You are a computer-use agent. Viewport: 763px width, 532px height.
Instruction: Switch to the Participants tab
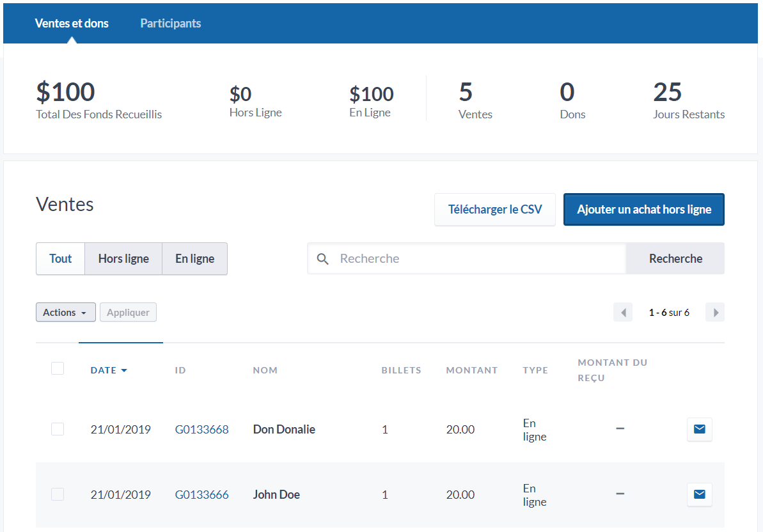pyautogui.click(x=170, y=24)
